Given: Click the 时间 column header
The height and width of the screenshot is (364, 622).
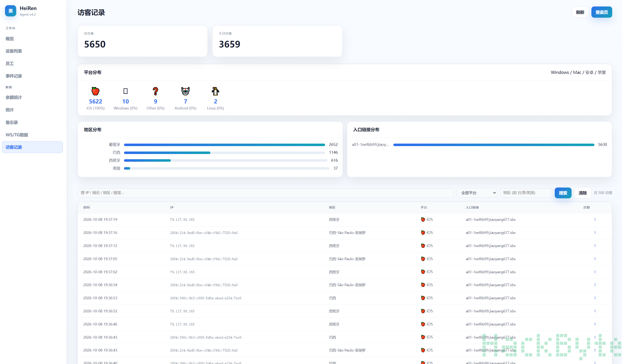Looking at the screenshot, I should click(x=86, y=207).
